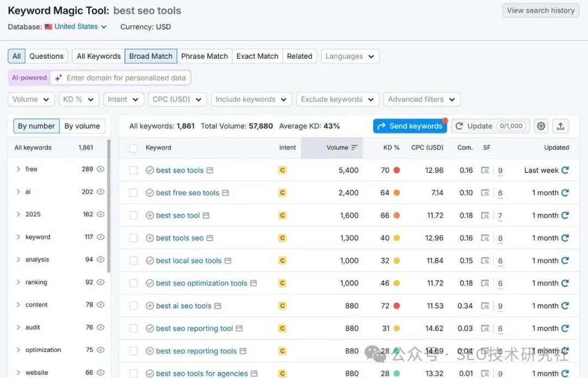Add 'best tools seo' to keyword list
The height and width of the screenshot is (378, 588).
(150, 238)
